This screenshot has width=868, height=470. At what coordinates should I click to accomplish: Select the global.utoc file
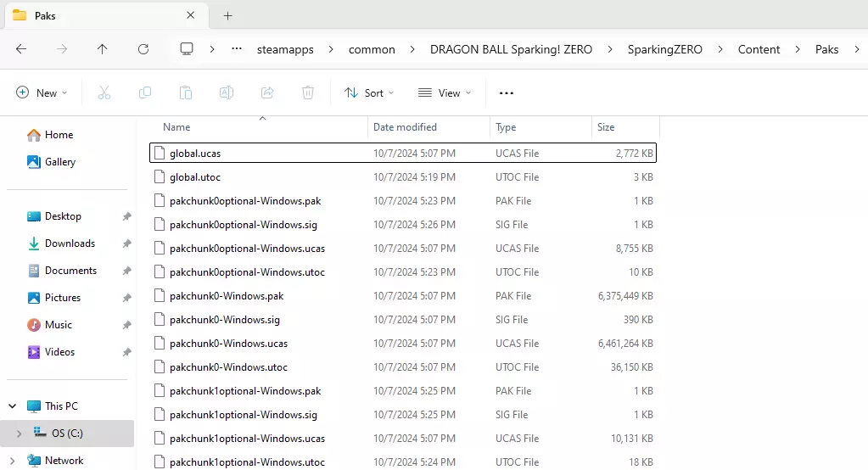[403, 177]
